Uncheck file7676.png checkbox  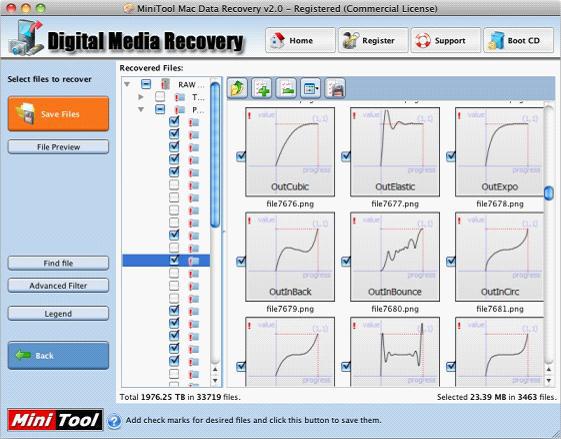(x=241, y=156)
